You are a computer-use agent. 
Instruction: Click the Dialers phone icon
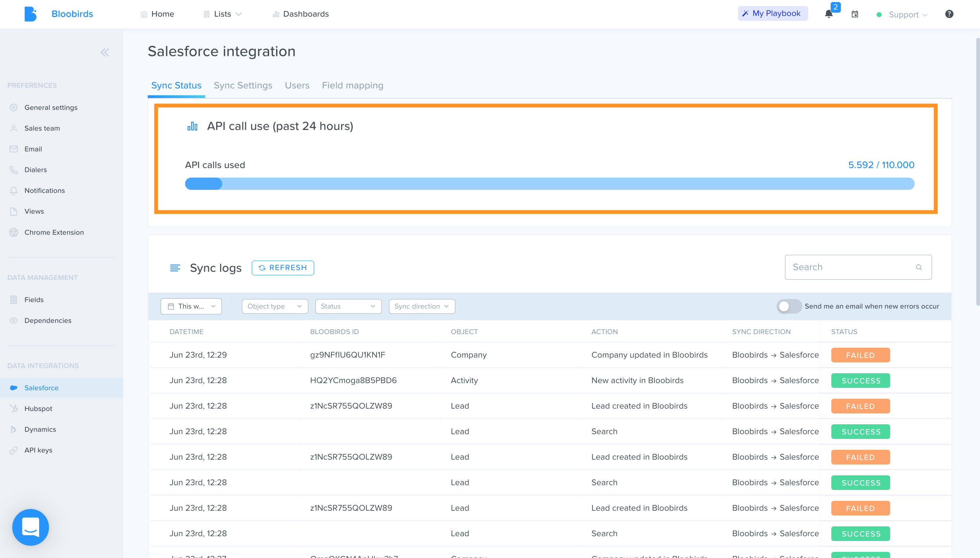click(14, 170)
